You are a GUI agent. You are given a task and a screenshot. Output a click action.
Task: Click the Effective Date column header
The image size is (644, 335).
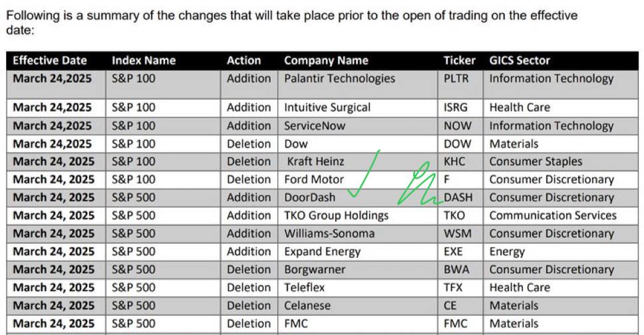(50, 60)
